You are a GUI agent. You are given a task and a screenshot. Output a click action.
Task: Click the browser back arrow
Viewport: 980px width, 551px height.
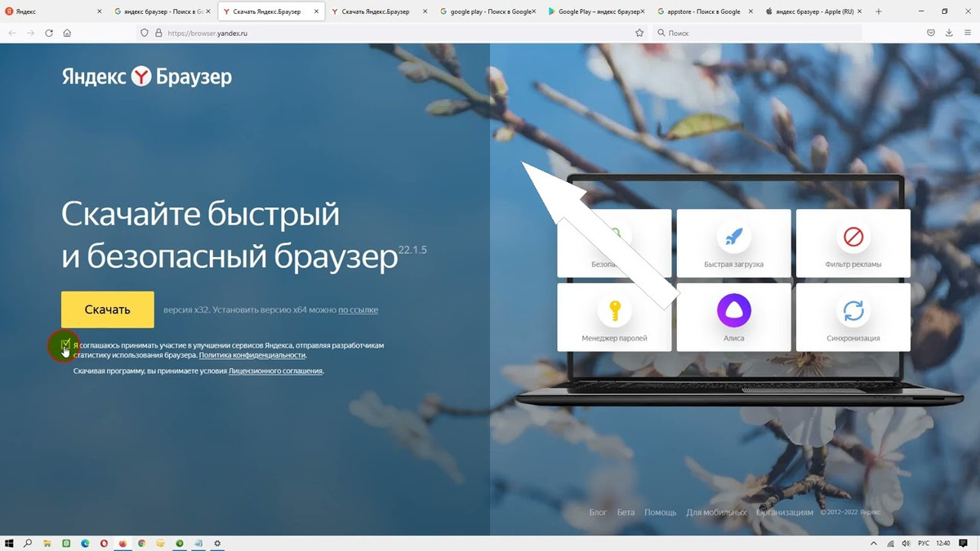pos(12,33)
